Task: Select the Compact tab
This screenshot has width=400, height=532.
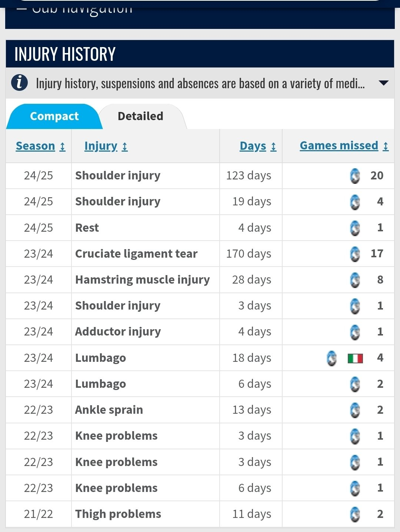Action: click(54, 116)
